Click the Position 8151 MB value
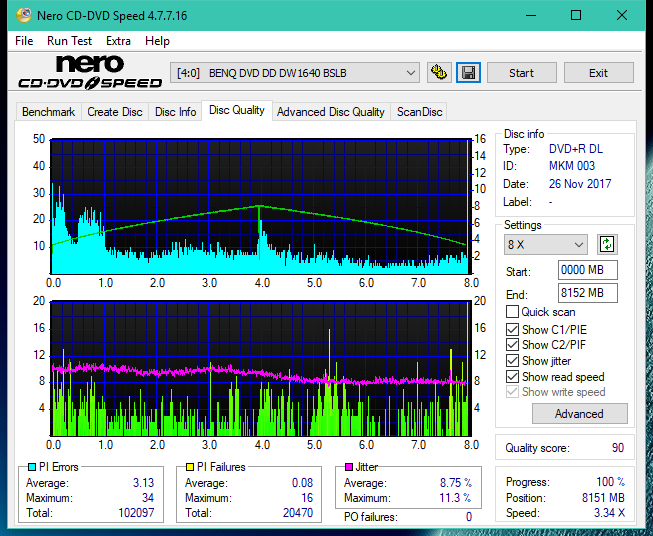 tap(603, 498)
